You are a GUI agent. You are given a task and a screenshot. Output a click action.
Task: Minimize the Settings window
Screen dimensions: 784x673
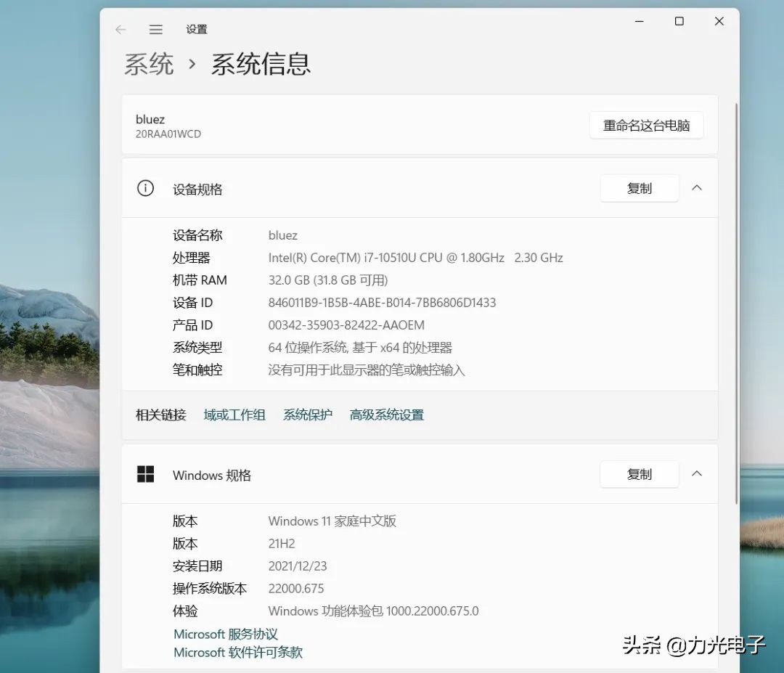(639, 22)
